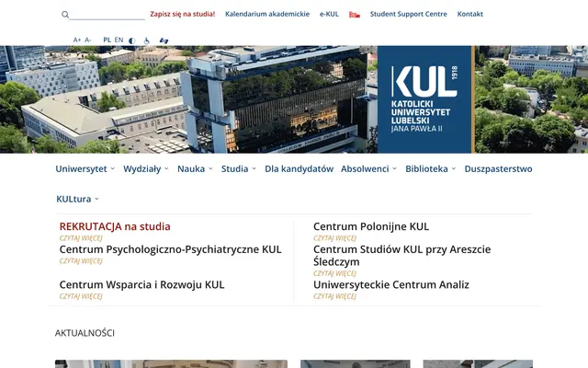
Task: Open Uniwersyteckie Centrum Analiz
Action: (391, 284)
